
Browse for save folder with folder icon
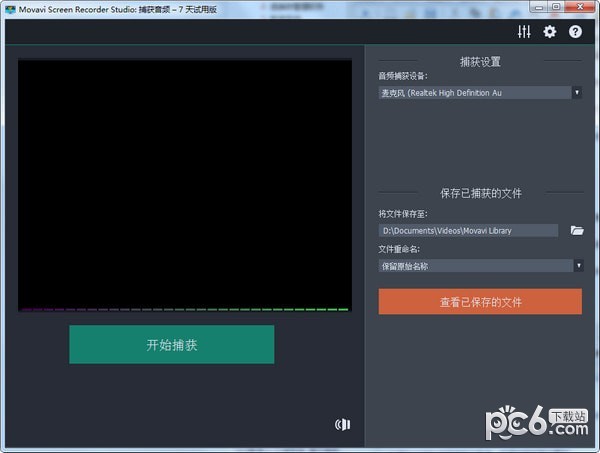click(x=577, y=230)
